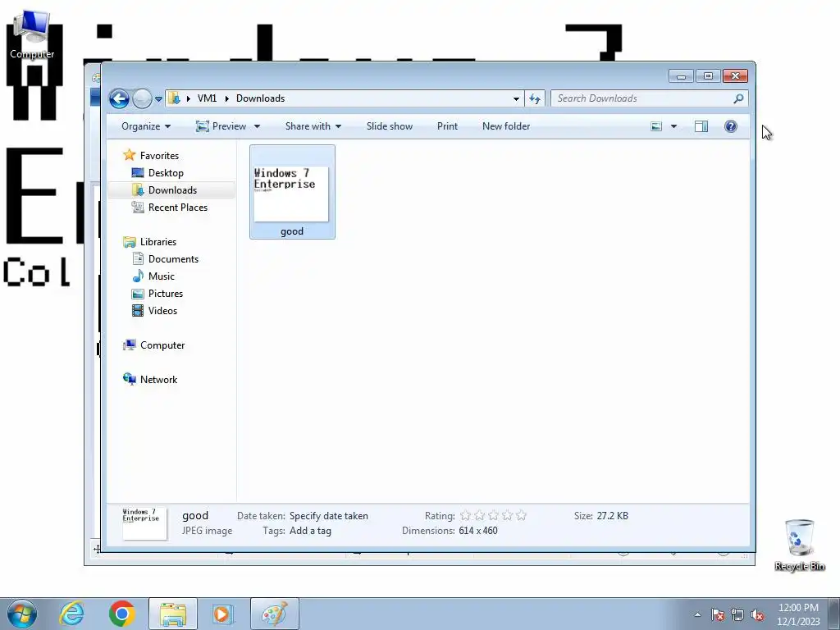This screenshot has width=840, height=630.
Task: Select the Recycle Bin desktop icon
Action: 799,546
